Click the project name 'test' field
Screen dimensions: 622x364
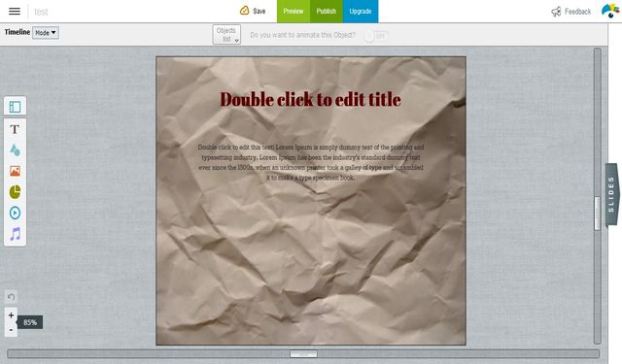[41, 12]
